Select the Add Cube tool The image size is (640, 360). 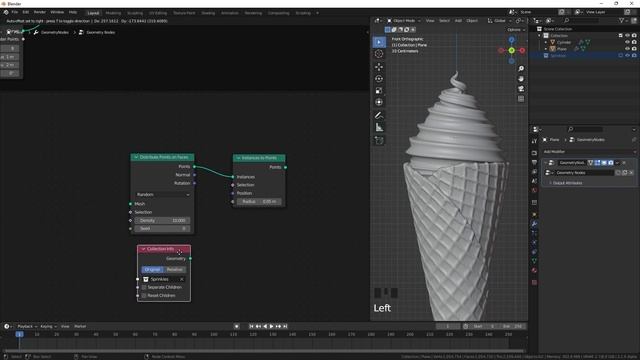click(379, 140)
